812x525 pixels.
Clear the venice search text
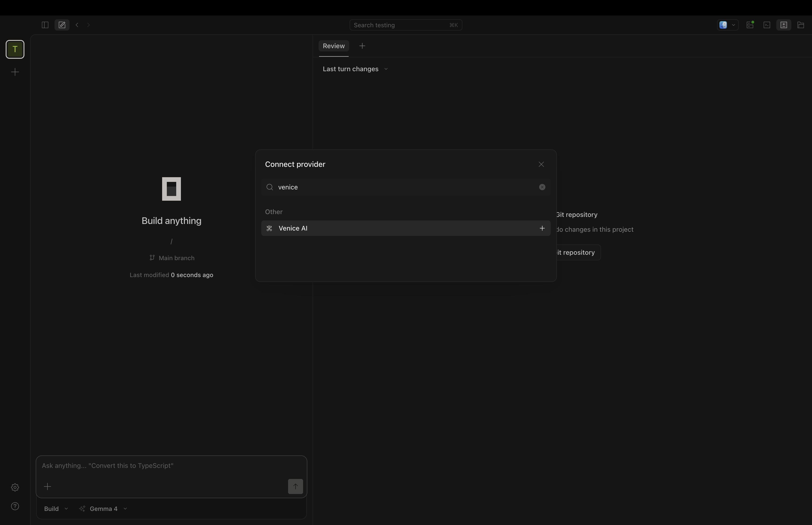542,187
